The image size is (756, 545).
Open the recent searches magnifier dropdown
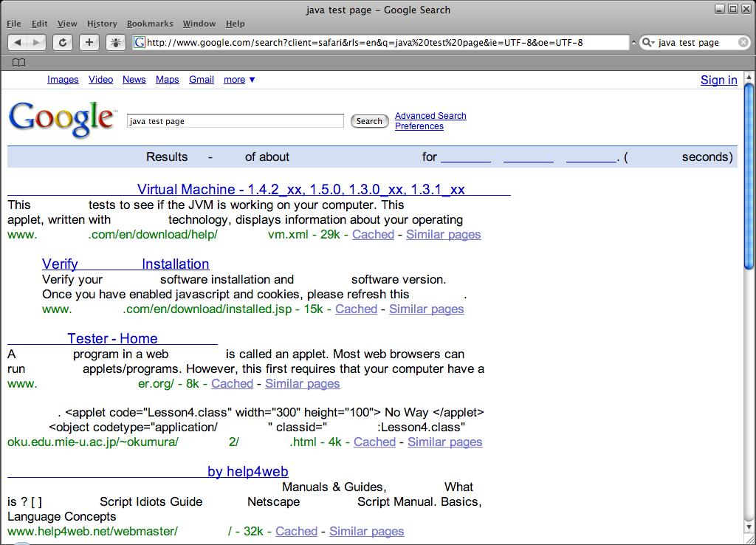pos(648,42)
